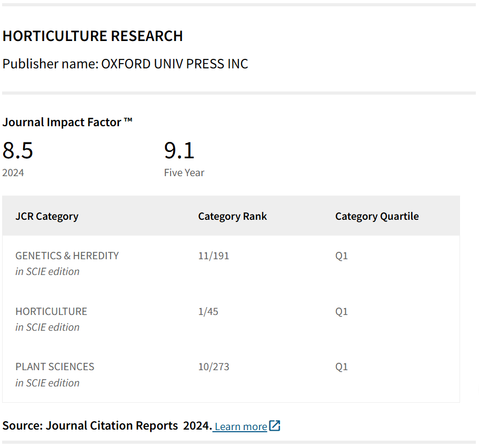Screen dimensions: 479x448
Task: Open the Learn more link
Action: click(x=241, y=426)
